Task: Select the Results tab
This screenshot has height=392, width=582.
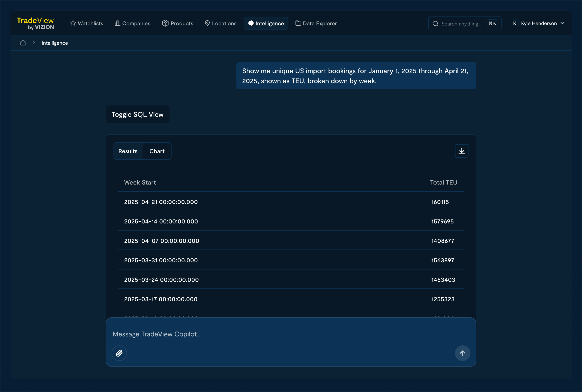Action: click(128, 151)
